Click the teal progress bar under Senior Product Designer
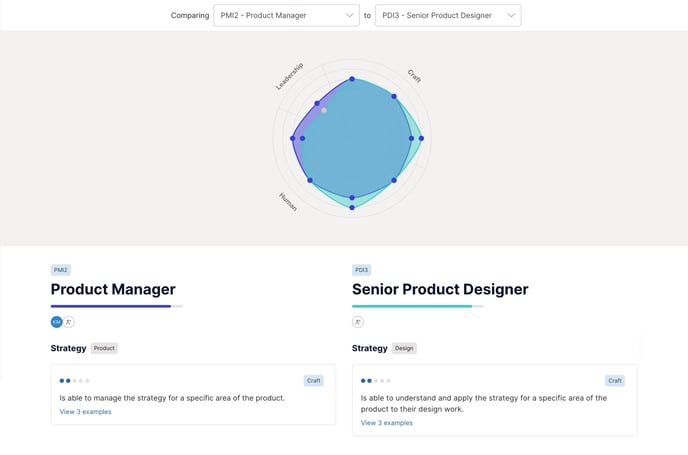 pyautogui.click(x=412, y=306)
